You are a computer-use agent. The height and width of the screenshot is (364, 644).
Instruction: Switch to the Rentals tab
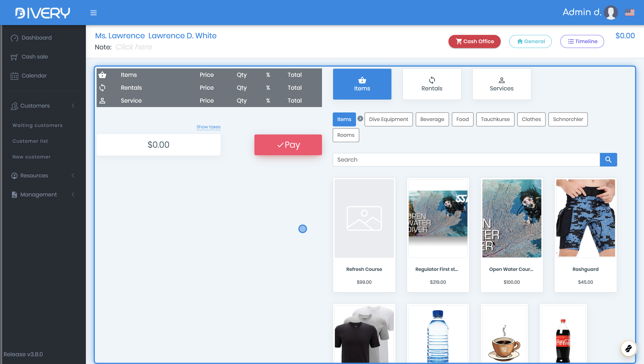pyautogui.click(x=432, y=84)
